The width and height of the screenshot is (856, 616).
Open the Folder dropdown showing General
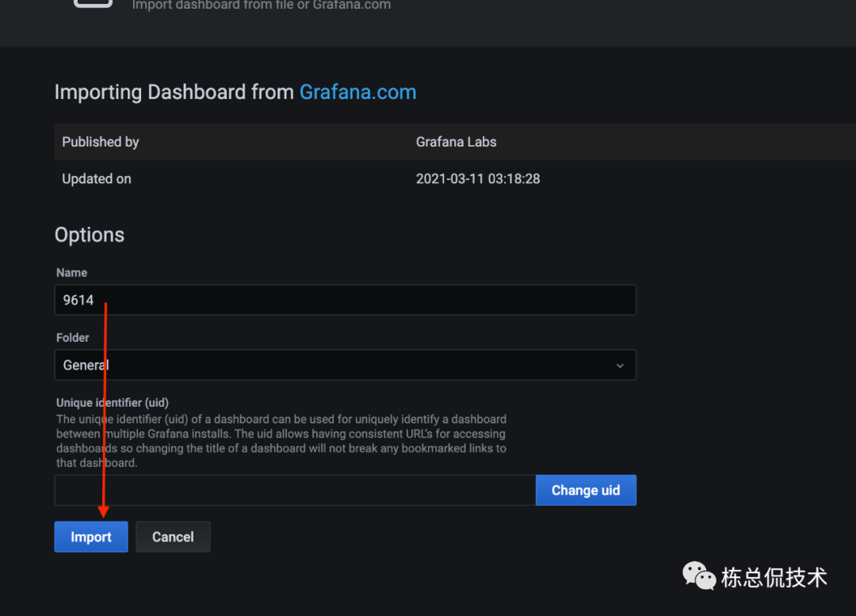click(x=345, y=365)
